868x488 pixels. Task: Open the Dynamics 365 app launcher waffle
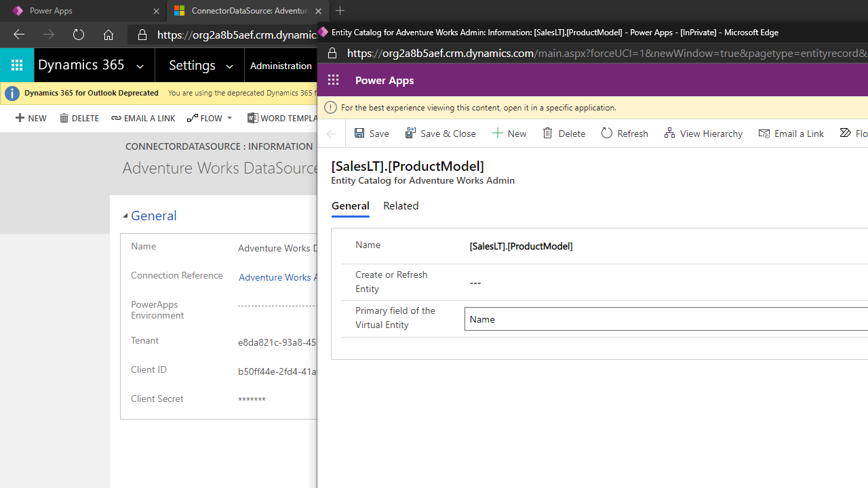pos(17,65)
